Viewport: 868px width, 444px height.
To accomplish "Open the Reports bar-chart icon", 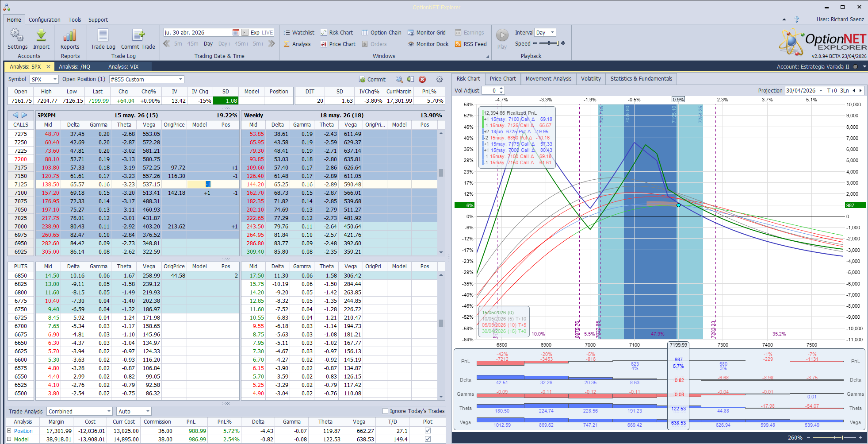I will (x=70, y=39).
